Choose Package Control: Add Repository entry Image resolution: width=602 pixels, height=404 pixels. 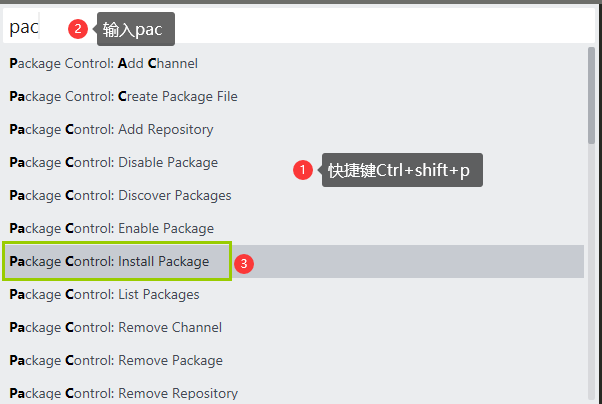click(x=111, y=129)
